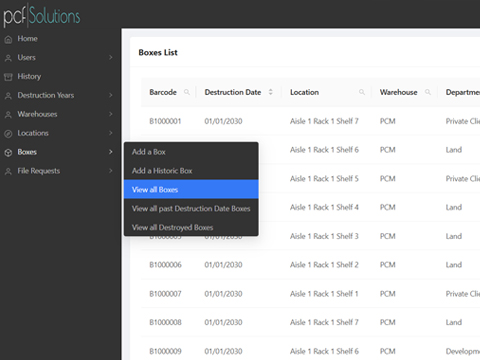
Task: Click the Location column header
Action: click(304, 92)
